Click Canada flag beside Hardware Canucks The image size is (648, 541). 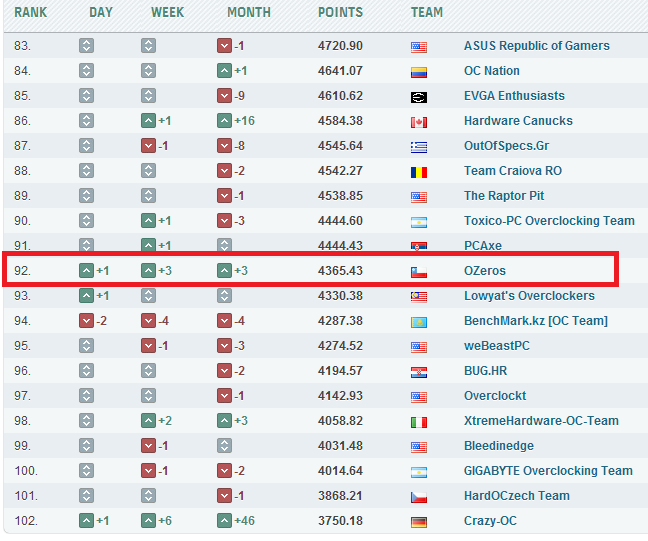[419, 122]
